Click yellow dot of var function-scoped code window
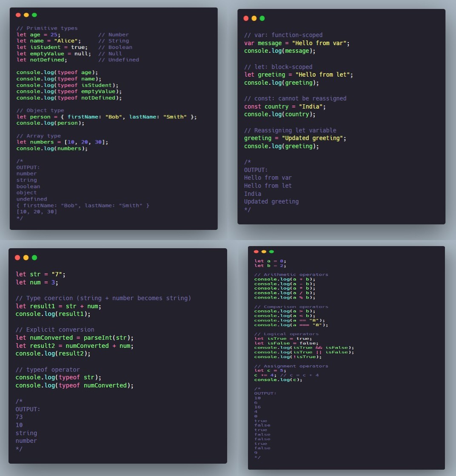This screenshot has height=476, width=456. pos(254,18)
